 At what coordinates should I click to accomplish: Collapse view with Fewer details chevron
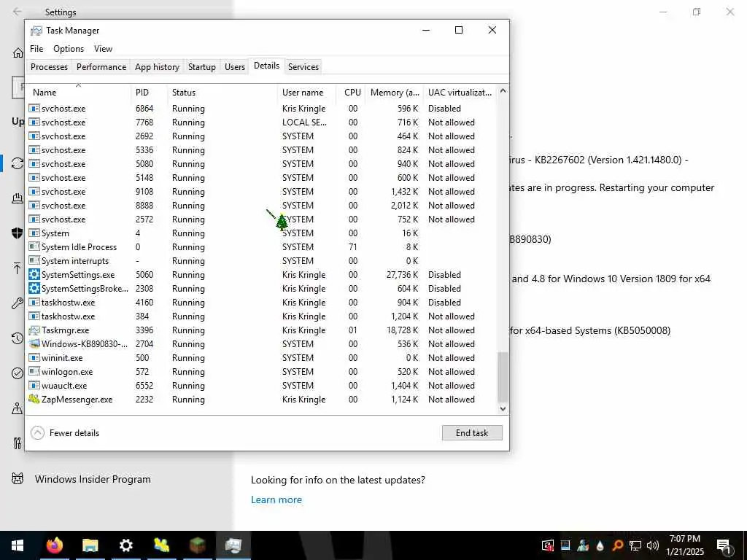tap(38, 433)
